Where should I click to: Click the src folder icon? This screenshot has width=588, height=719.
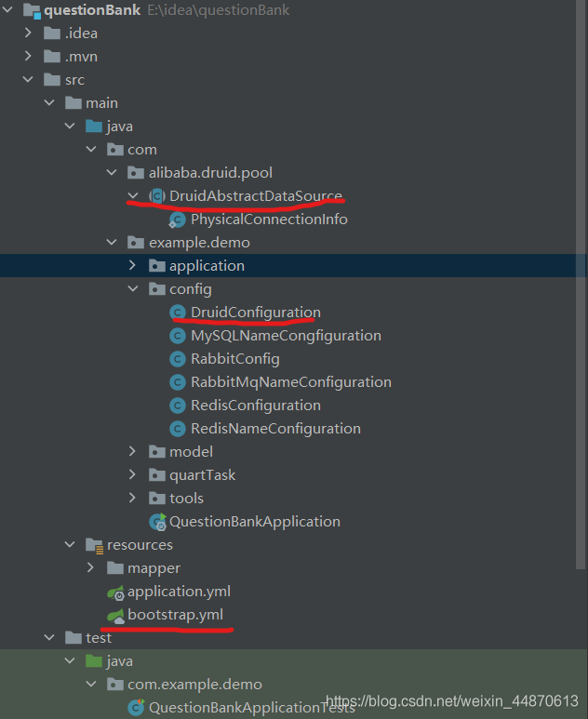coord(52,80)
